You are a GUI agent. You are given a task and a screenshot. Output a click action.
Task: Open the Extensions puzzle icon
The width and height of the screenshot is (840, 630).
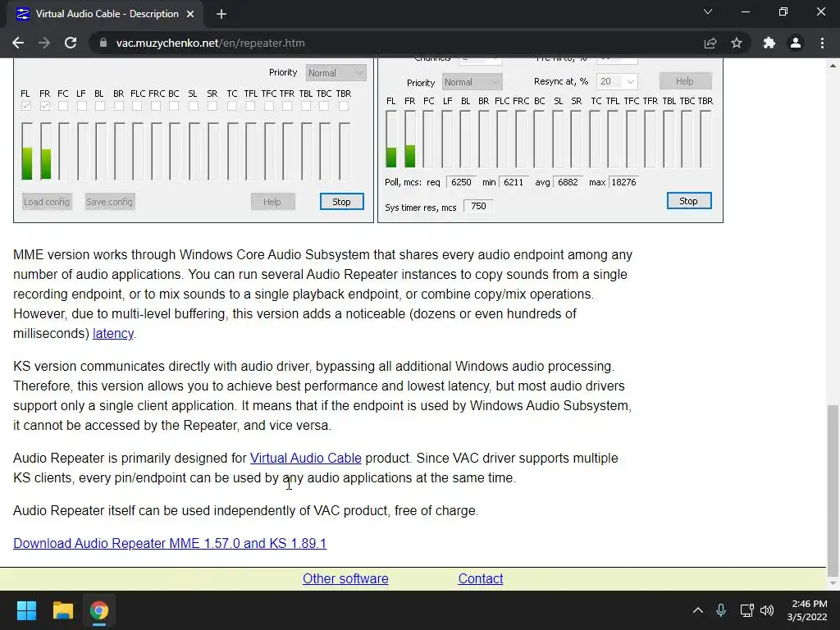pyautogui.click(x=769, y=43)
